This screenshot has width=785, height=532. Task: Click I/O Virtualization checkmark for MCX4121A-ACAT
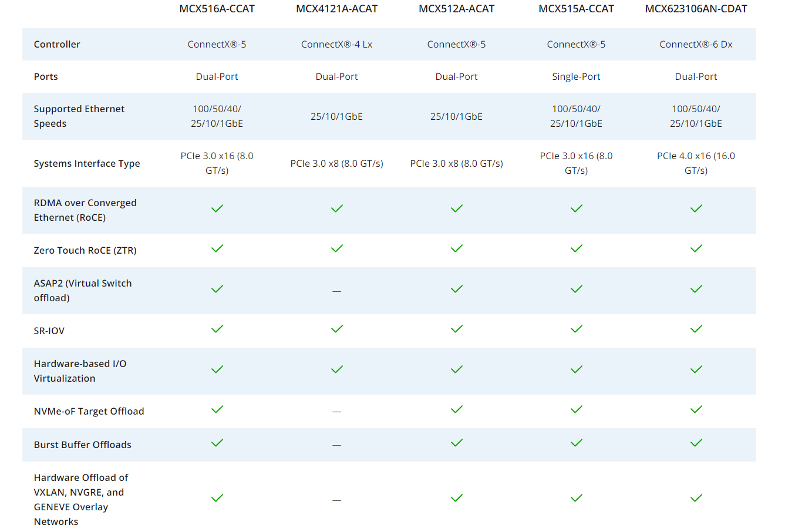click(x=337, y=369)
